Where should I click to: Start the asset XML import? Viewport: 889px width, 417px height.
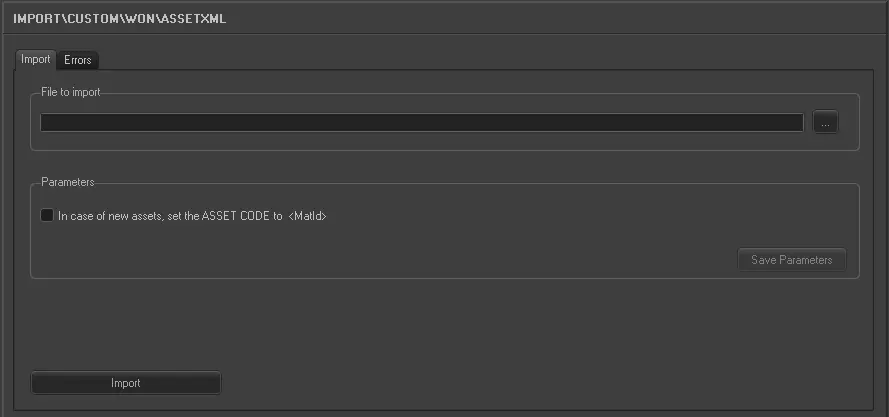coord(126,383)
